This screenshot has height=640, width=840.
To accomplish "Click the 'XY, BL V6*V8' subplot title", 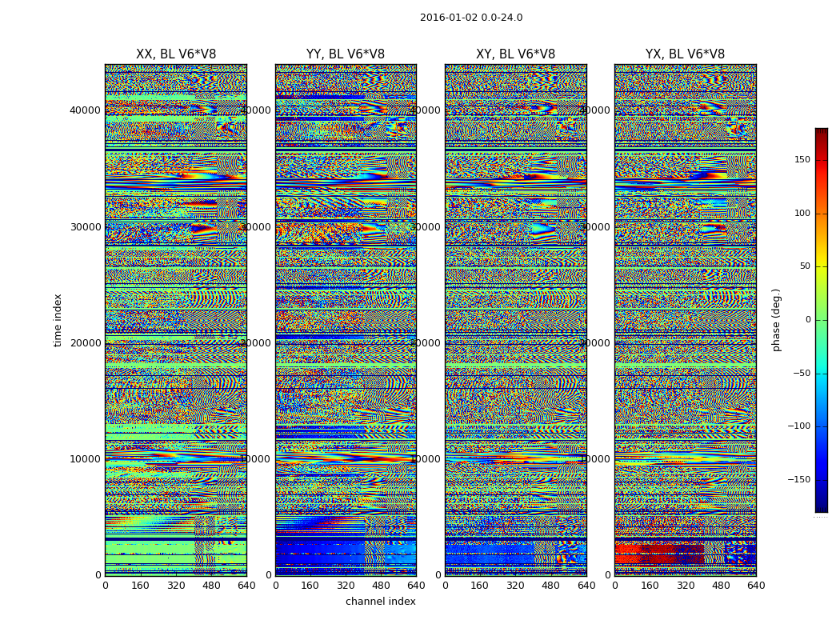I will (x=515, y=54).
